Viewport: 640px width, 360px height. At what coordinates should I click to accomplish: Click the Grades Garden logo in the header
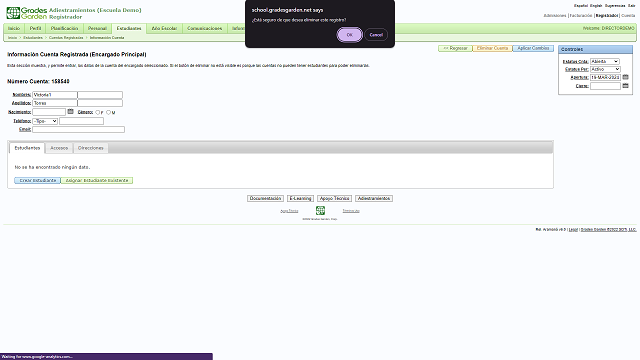click(27, 13)
